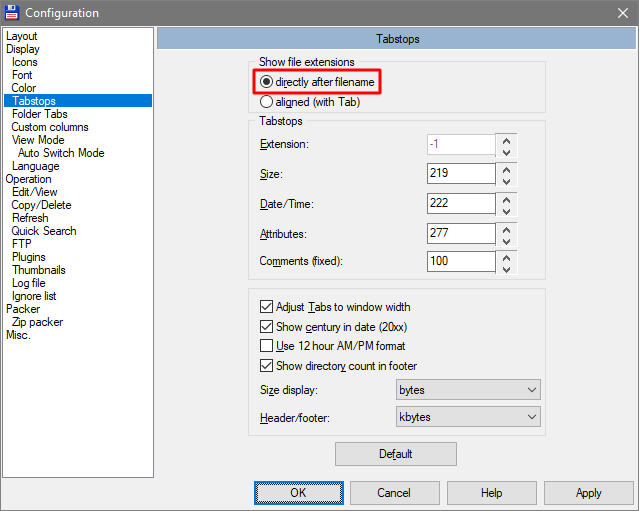The image size is (639, 511).
Task: Open the Size display dropdown
Action: tap(467, 389)
